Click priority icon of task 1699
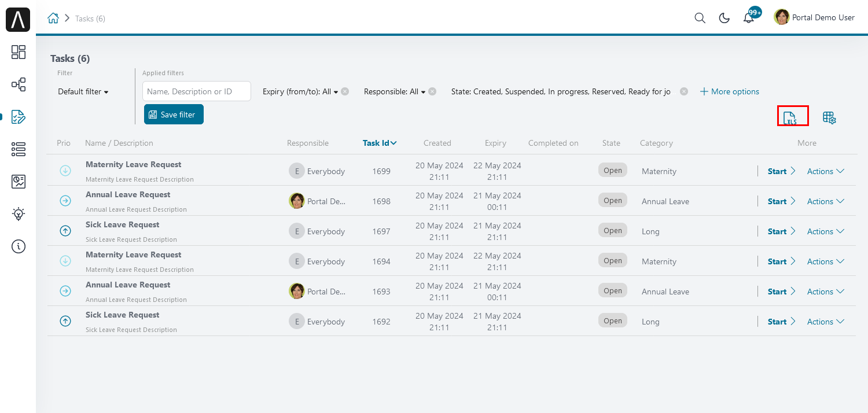The width and height of the screenshot is (868, 413). (65, 171)
